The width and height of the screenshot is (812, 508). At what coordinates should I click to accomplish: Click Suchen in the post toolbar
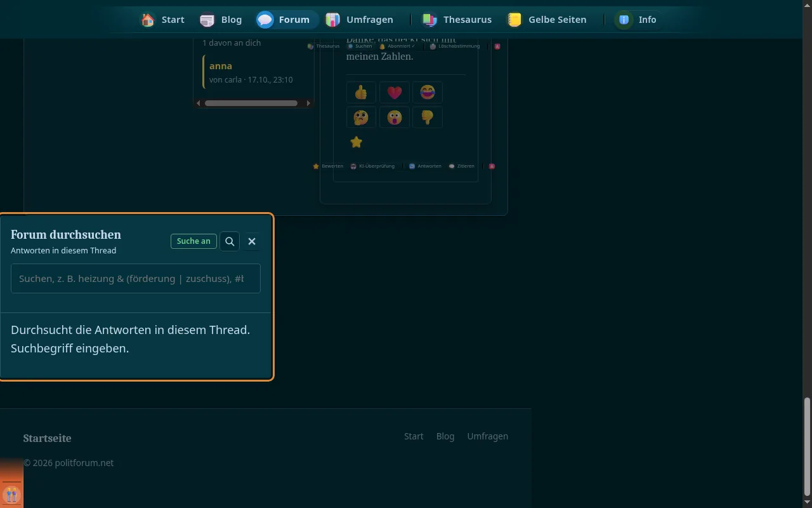point(360,46)
